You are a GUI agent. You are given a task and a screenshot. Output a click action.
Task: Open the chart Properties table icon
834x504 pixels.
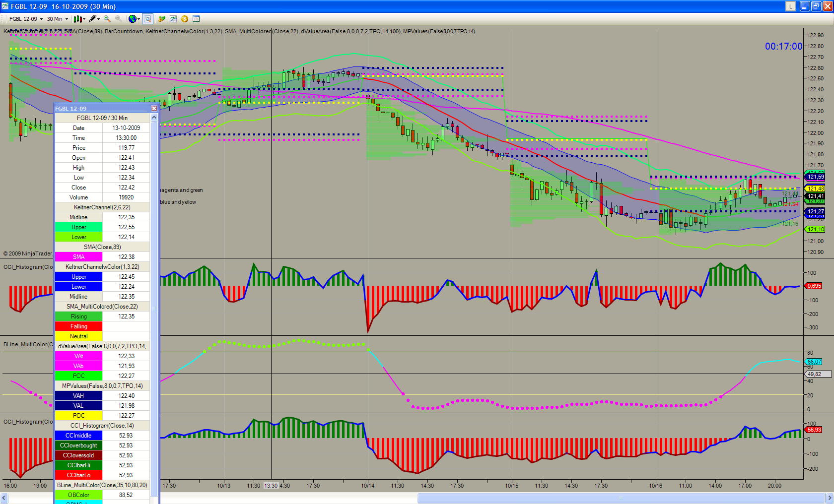click(196, 19)
